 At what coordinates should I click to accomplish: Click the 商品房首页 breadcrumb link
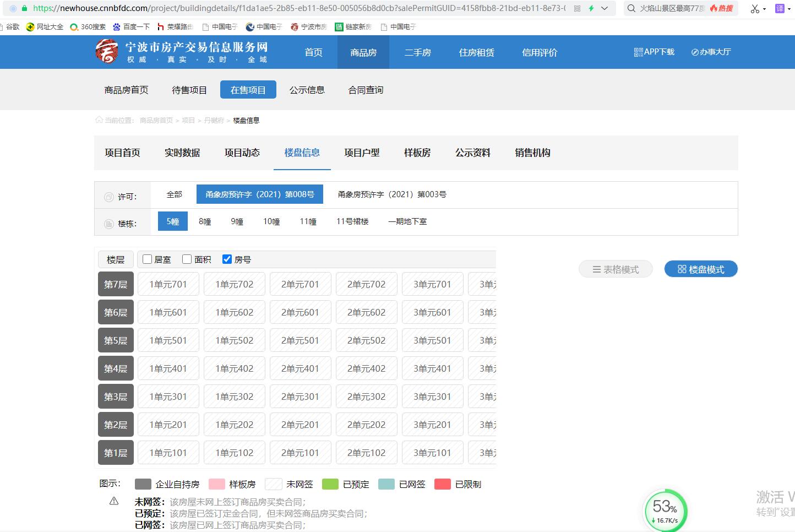pyautogui.click(x=156, y=120)
